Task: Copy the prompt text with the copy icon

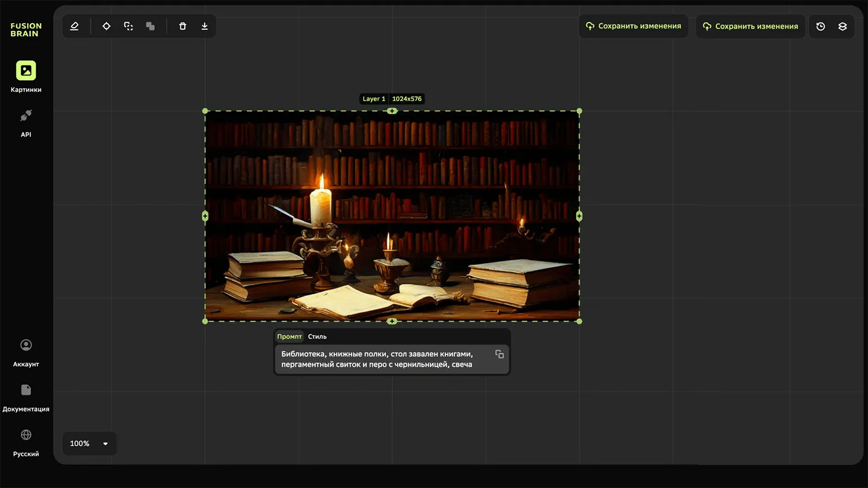Action: click(x=499, y=354)
